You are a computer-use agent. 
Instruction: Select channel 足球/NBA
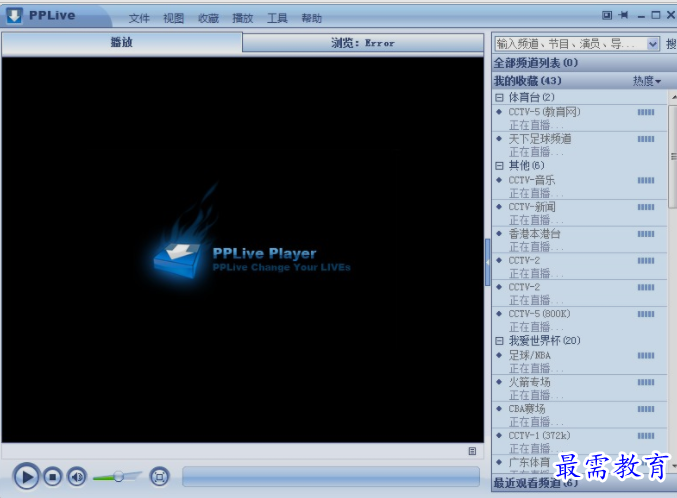pos(529,355)
